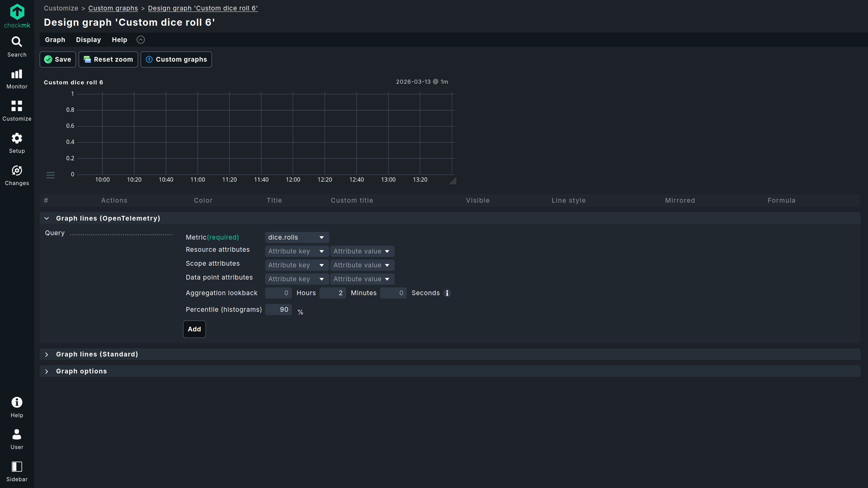Click the Aggregation lookback info icon
Screen dimensions: 868x488
click(x=447, y=293)
